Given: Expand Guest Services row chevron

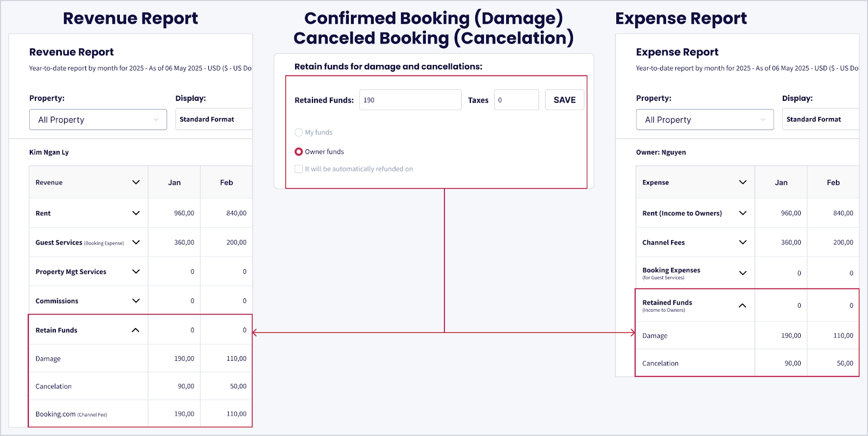Looking at the screenshot, I should 136,242.
